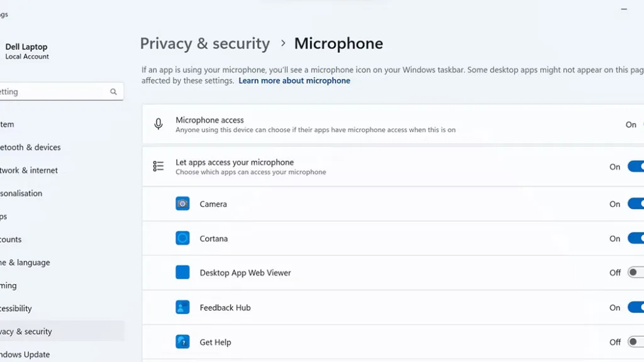Click the Find a setting search box

[61, 92]
